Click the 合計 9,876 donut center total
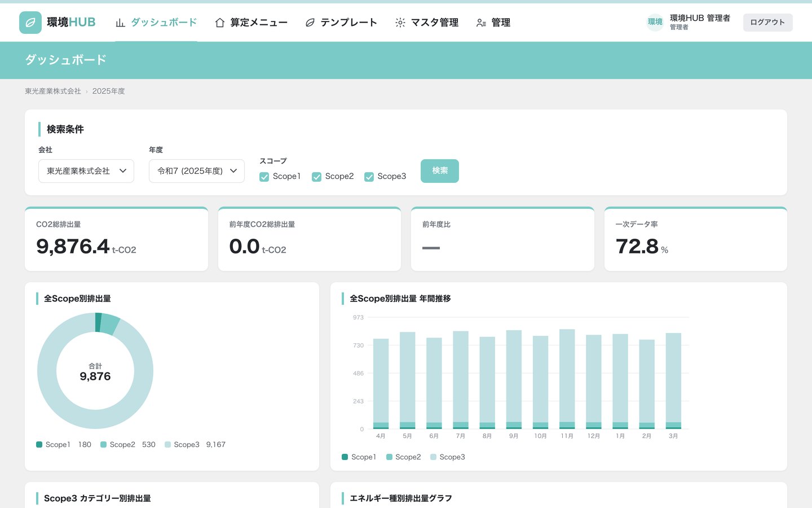Screen dimensions: 812x508 point(95,372)
